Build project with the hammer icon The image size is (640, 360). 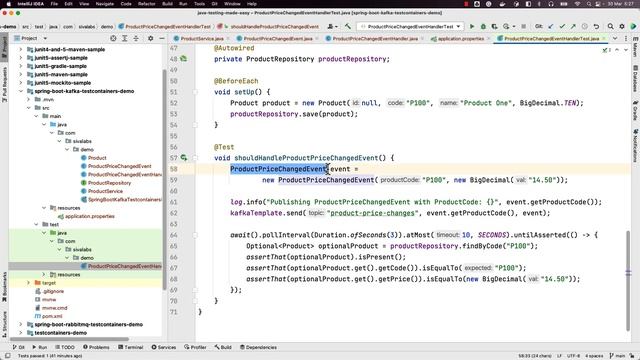[348, 27]
